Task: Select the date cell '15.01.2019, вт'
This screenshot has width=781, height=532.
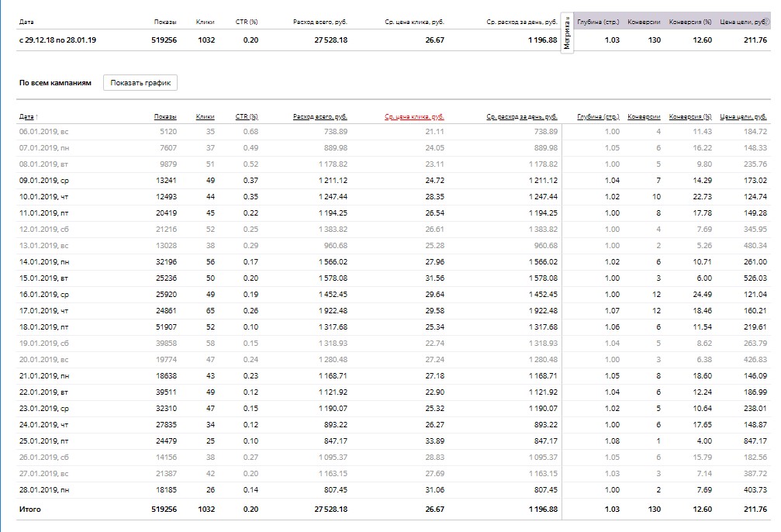Action: 44,278
